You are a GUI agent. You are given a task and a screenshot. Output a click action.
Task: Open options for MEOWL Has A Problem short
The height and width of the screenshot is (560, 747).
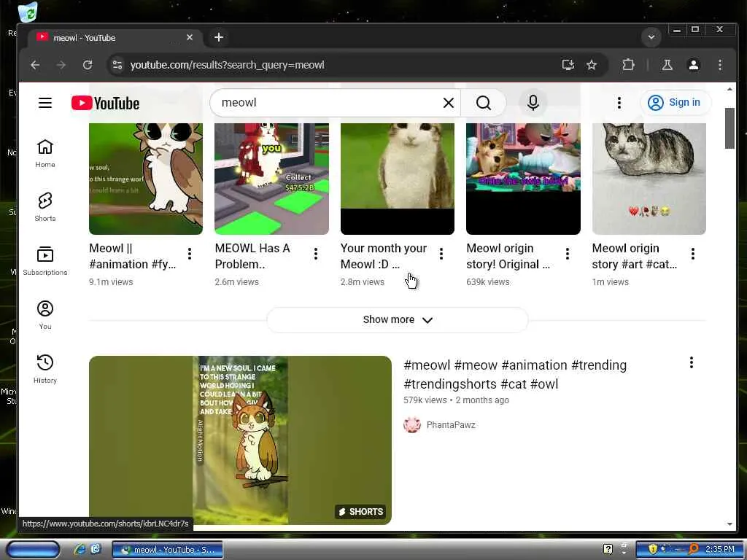point(315,254)
